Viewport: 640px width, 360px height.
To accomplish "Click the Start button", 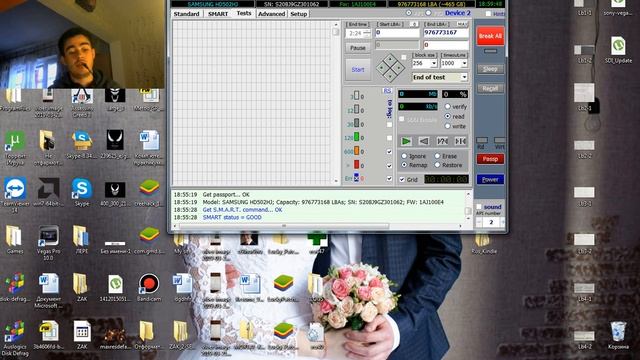I will (358, 69).
